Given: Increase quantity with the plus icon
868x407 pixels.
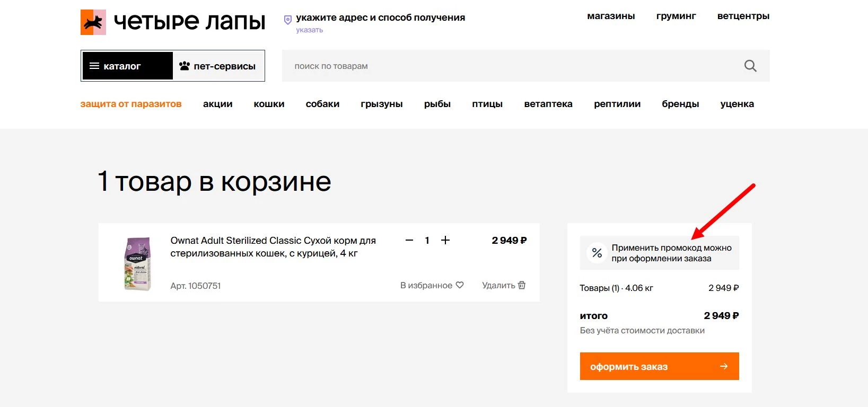Looking at the screenshot, I should coord(445,240).
